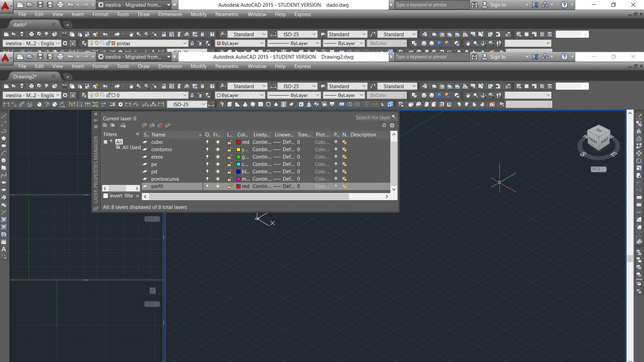Click the New Property Filter icon

point(105,125)
